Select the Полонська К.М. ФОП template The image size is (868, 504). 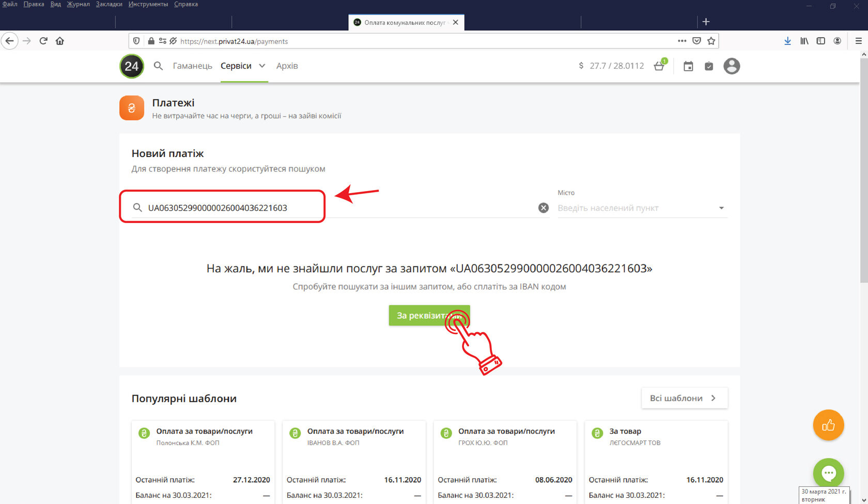(203, 436)
